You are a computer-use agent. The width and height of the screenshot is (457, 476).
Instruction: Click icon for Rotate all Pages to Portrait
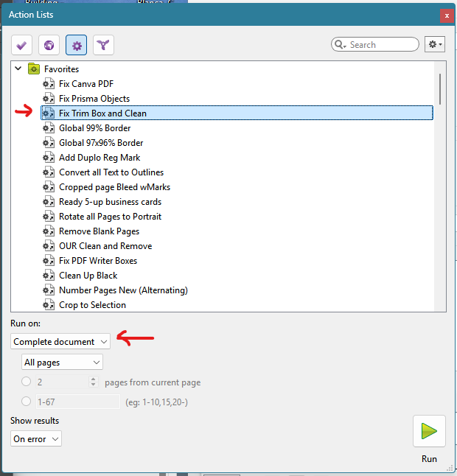pyautogui.click(x=49, y=216)
